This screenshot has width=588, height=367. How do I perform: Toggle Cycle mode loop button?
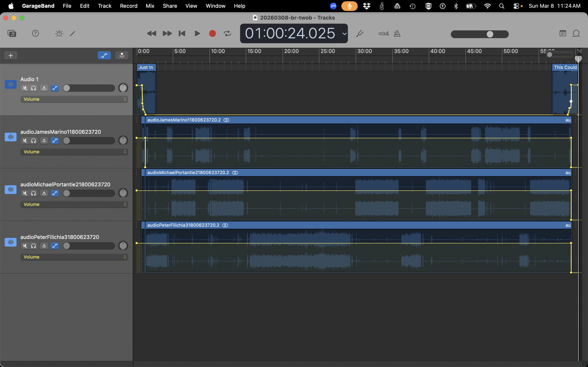(227, 33)
